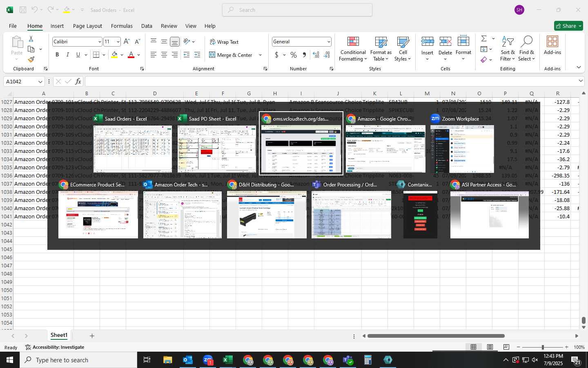Screen dimensions: 588x368
Task: Open Format as Table dropdown
Action: (381, 49)
